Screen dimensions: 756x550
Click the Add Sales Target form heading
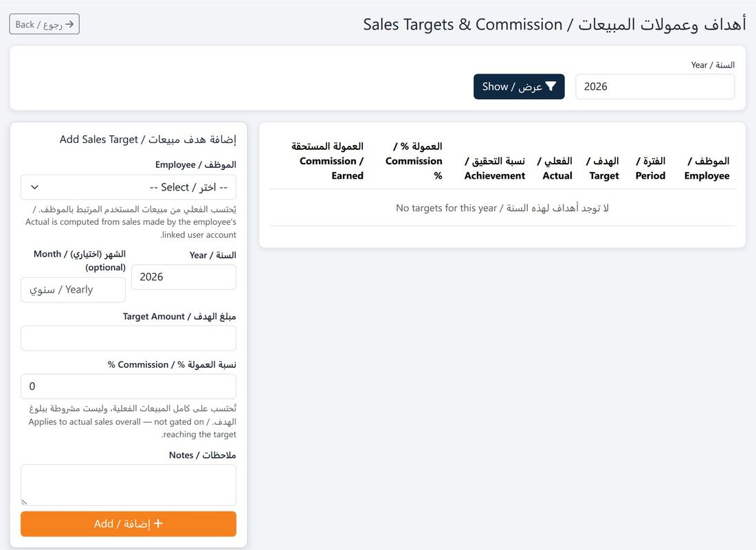(148, 140)
